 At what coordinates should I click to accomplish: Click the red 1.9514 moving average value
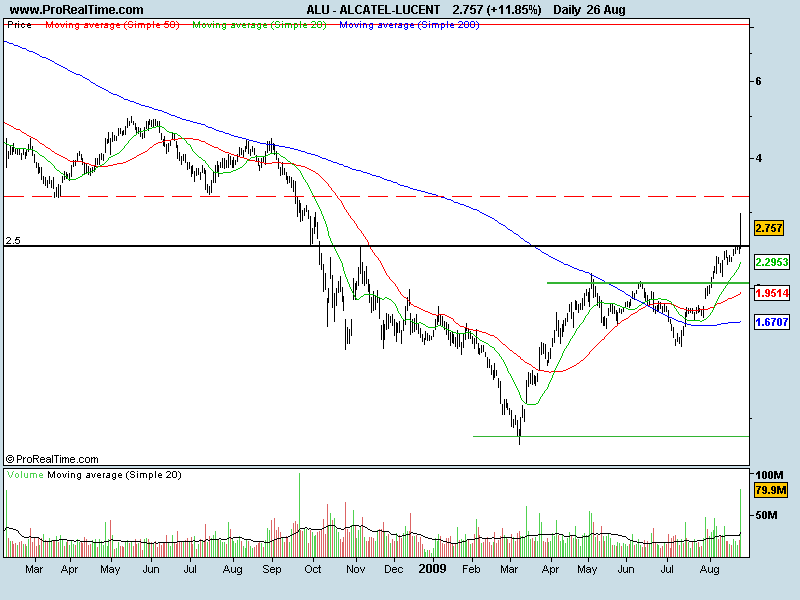tap(771, 293)
